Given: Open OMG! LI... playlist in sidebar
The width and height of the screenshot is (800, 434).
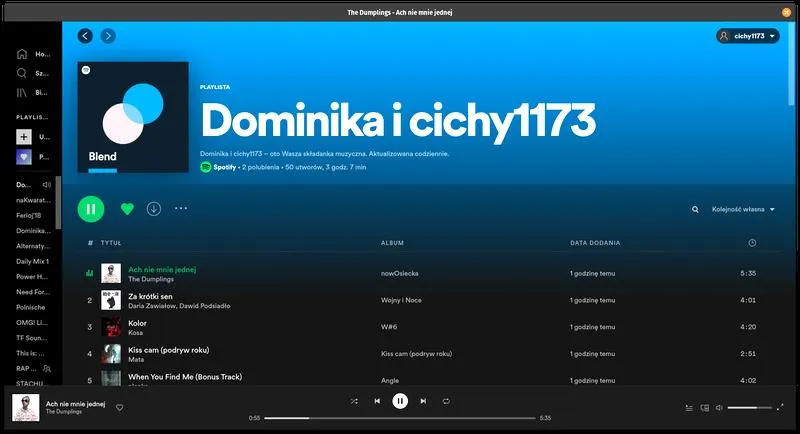Looking at the screenshot, I should (x=31, y=323).
